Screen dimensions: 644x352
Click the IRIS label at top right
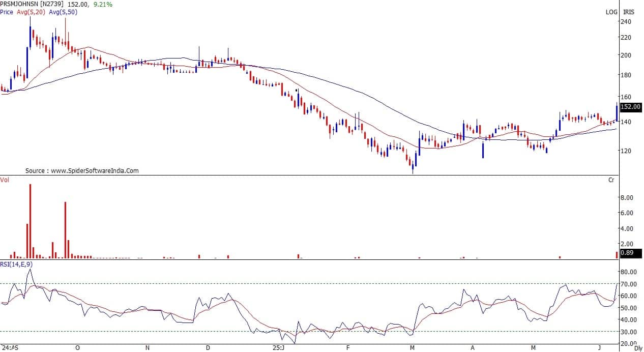click(628, 12)
